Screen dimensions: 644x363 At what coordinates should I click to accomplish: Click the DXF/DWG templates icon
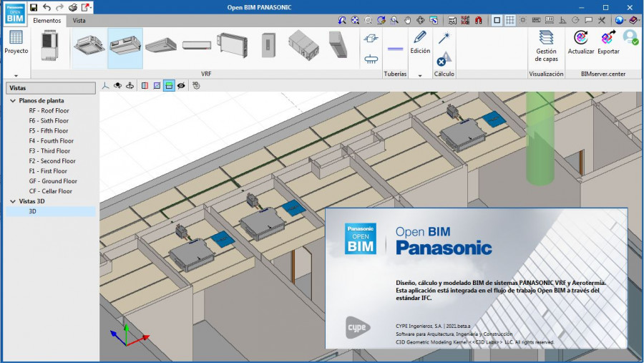(452, 20)
